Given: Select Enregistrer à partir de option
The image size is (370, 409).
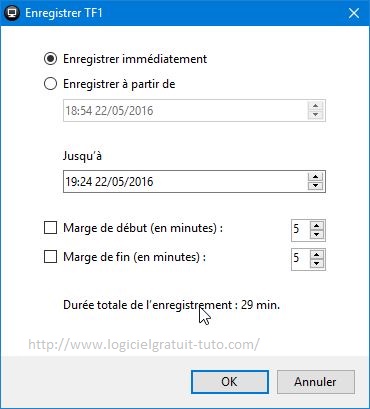Looking at the screenshot, I should coord(50,84).
